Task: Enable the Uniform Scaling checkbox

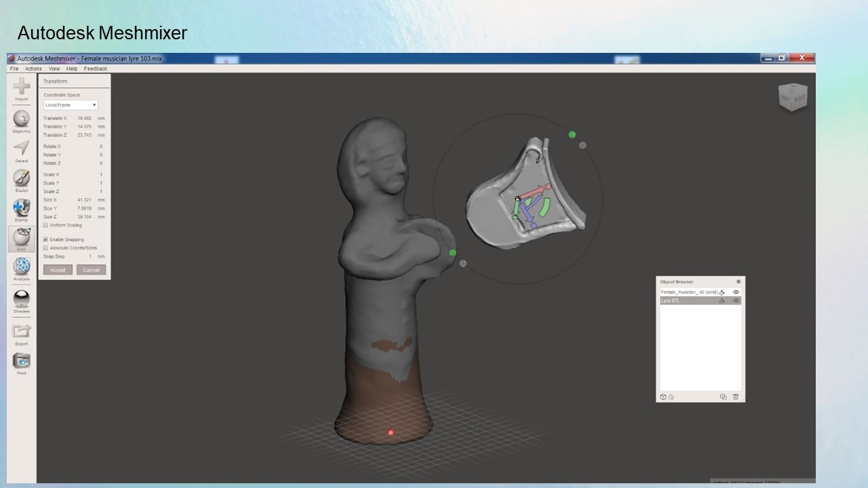Action: tap(45, 225)
